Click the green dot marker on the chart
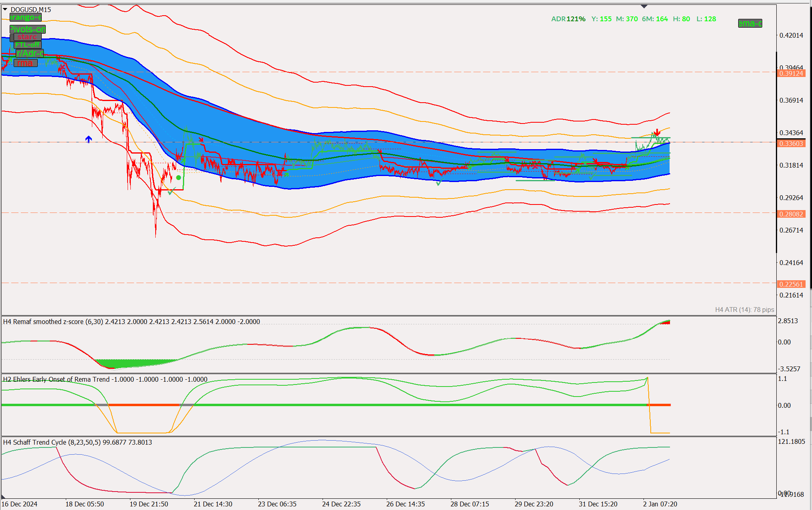This screenshot has height=510, width=812. point(179,178)
